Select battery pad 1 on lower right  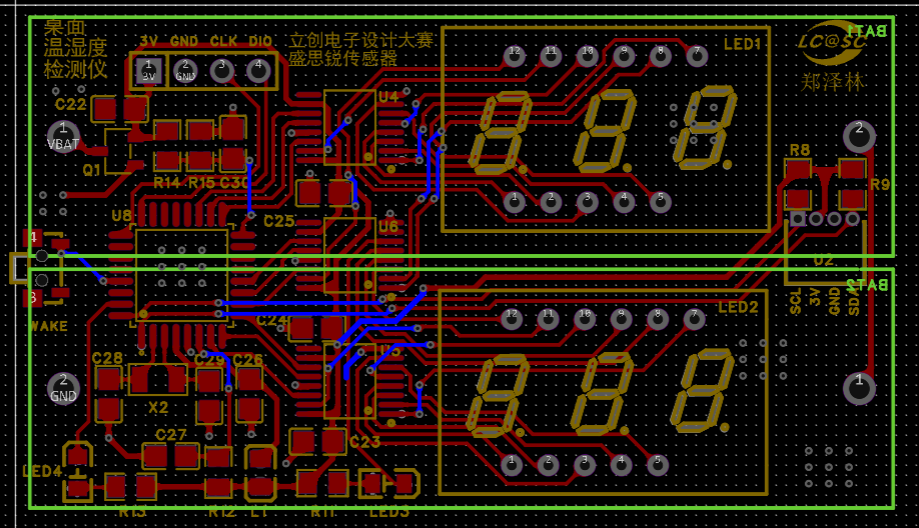(859, 389)
